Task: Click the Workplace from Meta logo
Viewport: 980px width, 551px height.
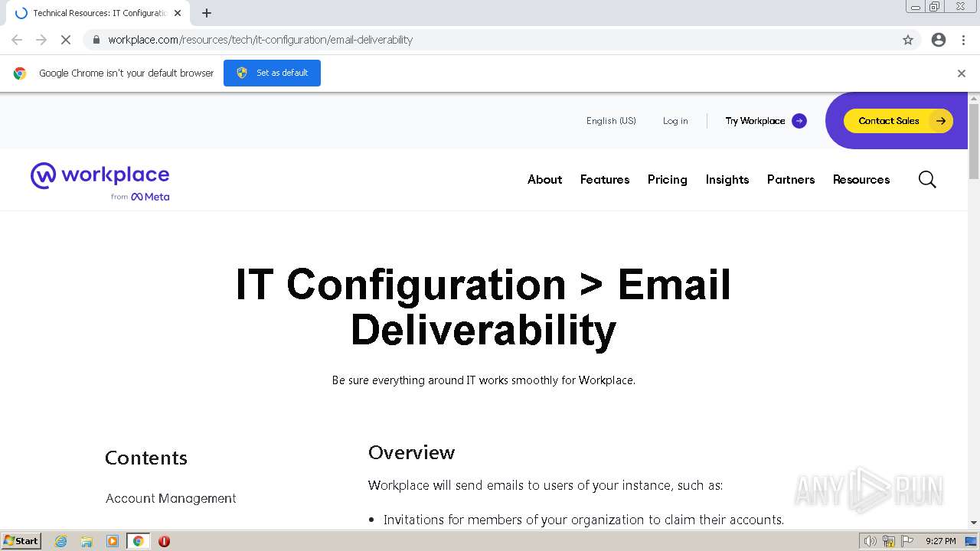Action: tap(100, 181)
